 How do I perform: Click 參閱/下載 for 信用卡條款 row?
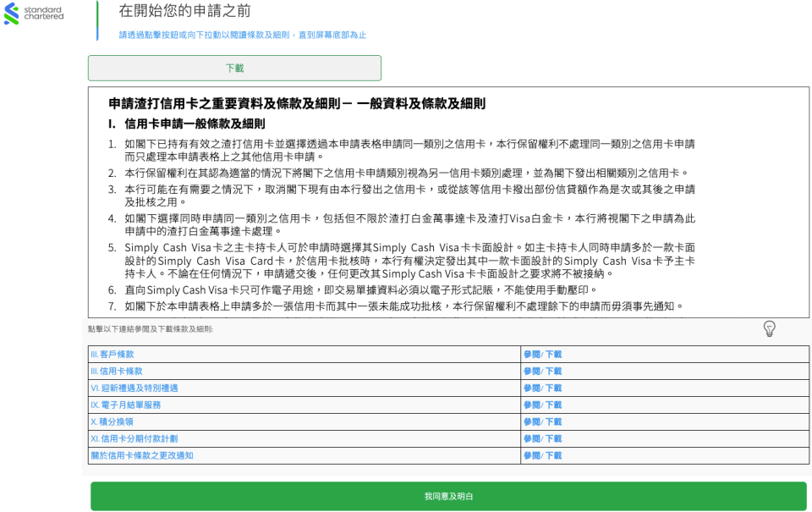tap(542, 372)
